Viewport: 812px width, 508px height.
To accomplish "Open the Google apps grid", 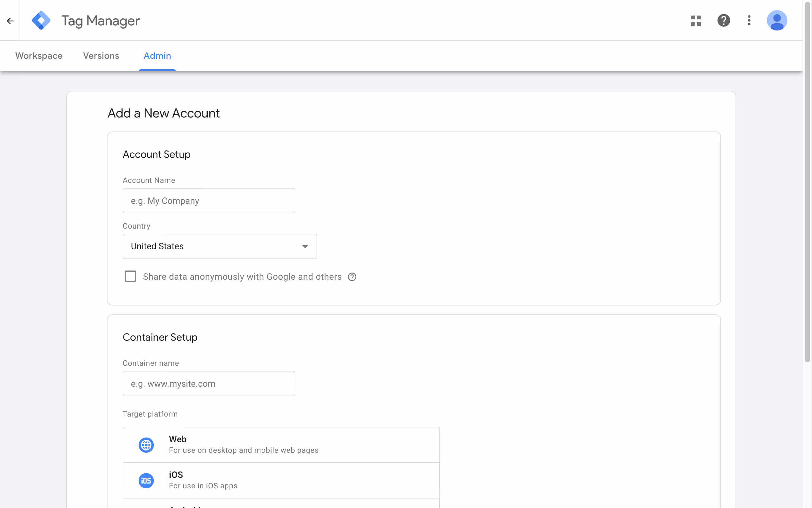I will click(696, 21).
